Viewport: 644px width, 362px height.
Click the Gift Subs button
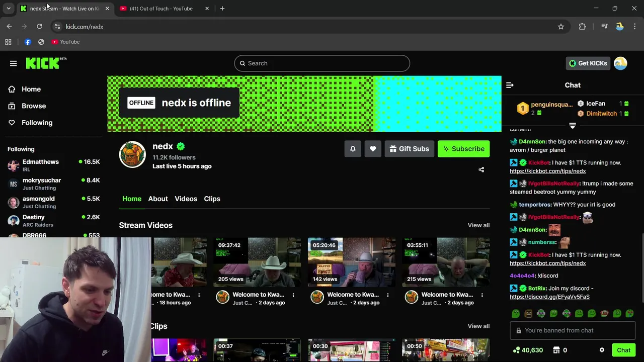click(410, 149)
